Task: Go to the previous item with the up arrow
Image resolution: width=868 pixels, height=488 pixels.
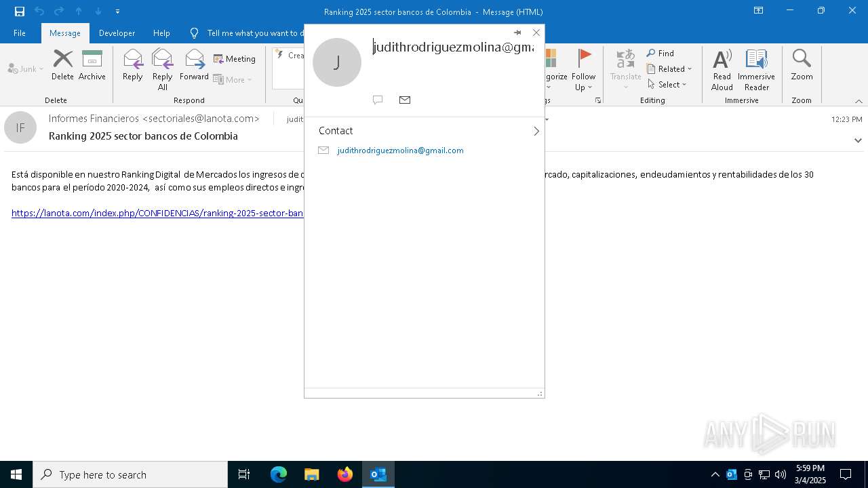Action: tap(79, 12)
